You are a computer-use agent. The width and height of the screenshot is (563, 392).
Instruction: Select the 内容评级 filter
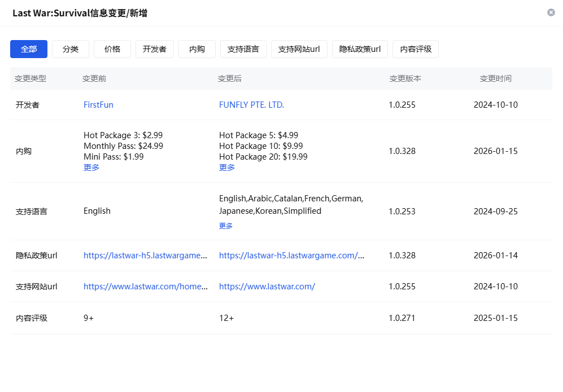coord(415,49)
